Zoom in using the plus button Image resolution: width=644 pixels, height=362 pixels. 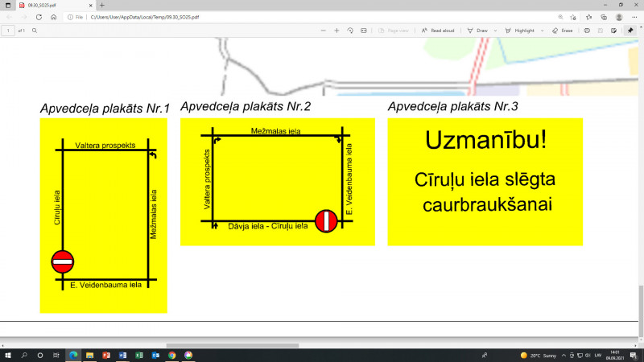point(336,30)
